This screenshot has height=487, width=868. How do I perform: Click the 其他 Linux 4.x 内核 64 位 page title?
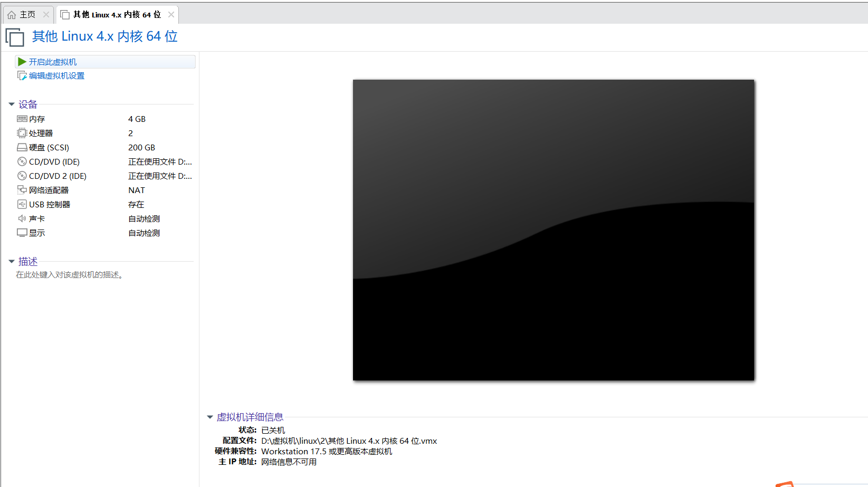click(104, 36)
